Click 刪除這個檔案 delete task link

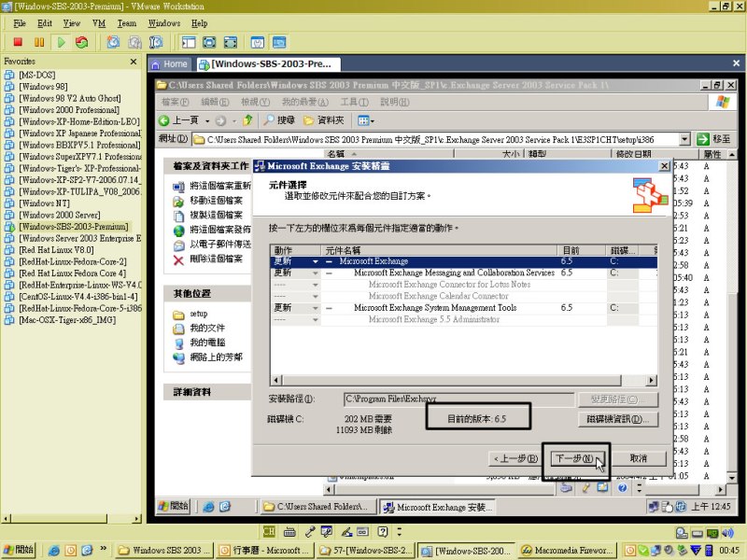(x=216, y=259)
